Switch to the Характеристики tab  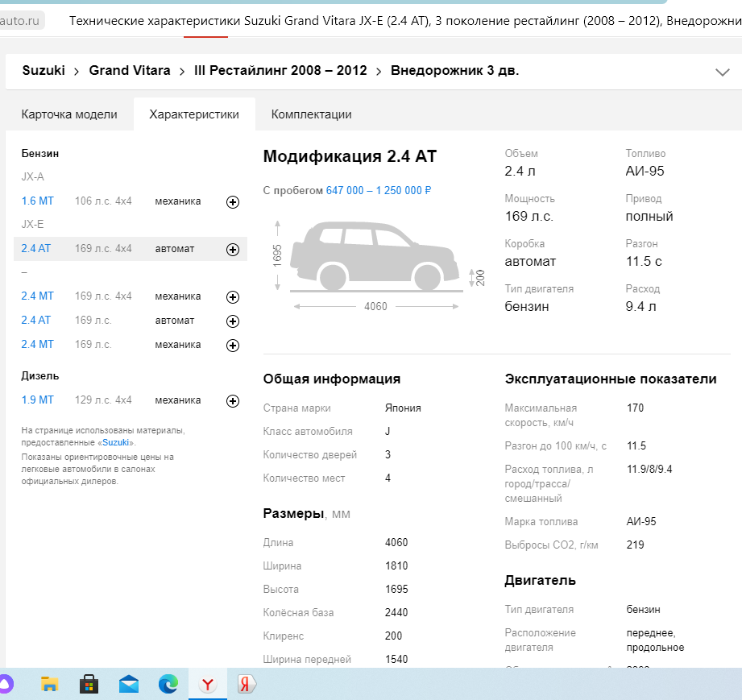click(194, 114)
